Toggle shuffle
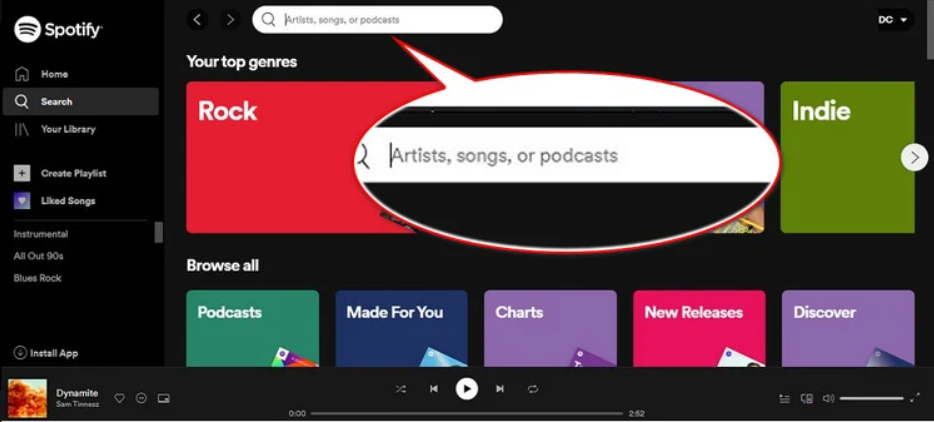The height and width of the screenshot is (422, 934). pyautogui.click(x=401, y=389)
